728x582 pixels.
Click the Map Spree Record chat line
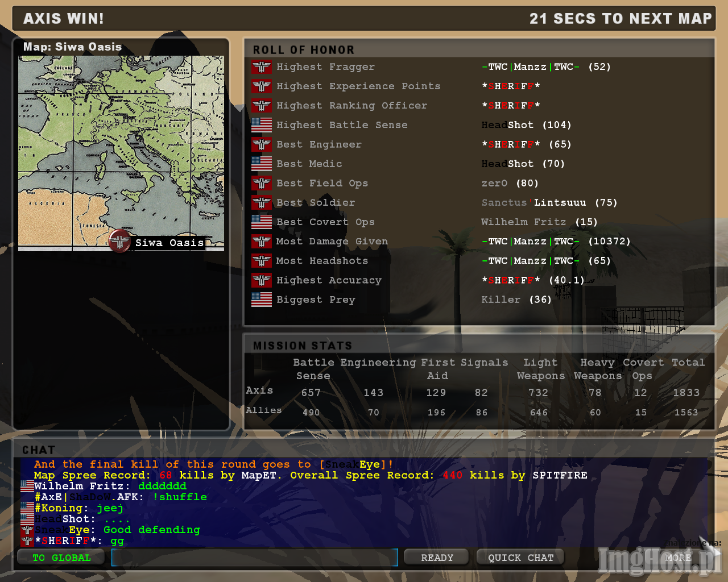311,475
